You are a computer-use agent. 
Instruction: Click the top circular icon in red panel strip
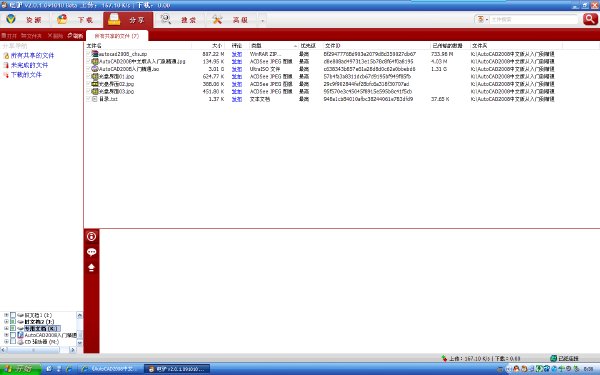(91, 236)
